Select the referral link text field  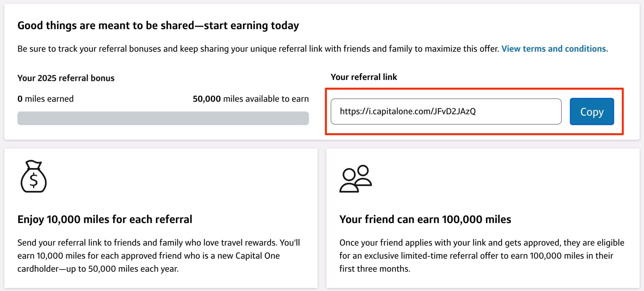[x=447, y=112]
